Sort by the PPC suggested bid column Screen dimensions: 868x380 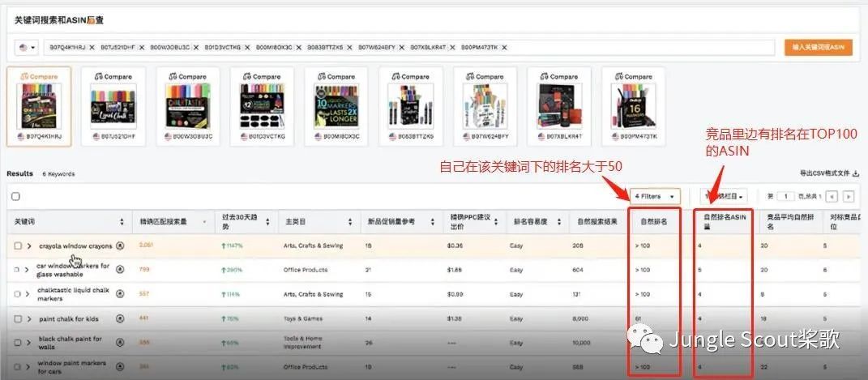point(495,222)
